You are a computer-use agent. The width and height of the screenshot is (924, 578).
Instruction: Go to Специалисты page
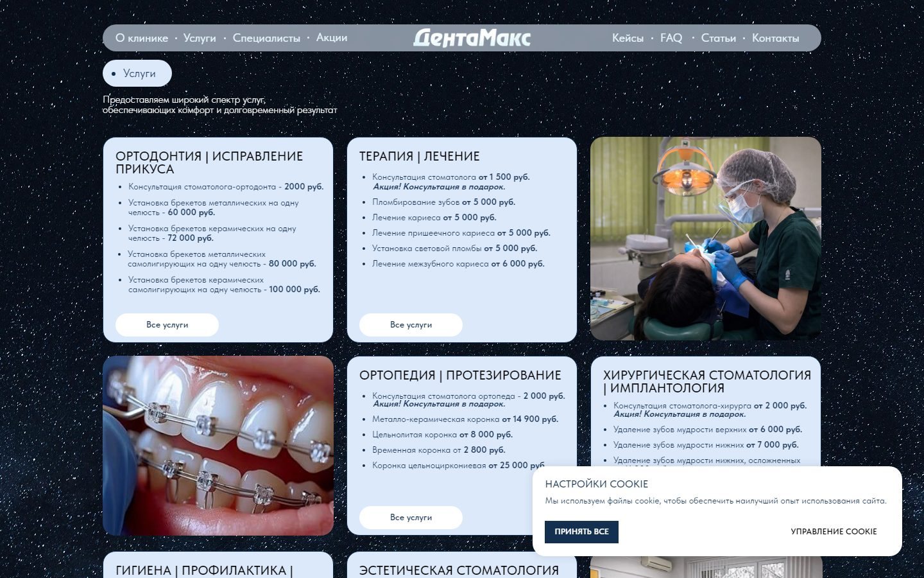point(266,38)
